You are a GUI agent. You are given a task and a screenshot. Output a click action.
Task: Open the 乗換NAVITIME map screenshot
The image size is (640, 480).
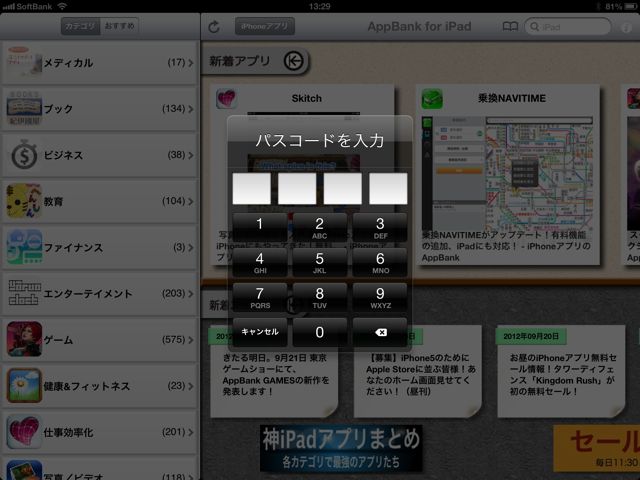508,173
